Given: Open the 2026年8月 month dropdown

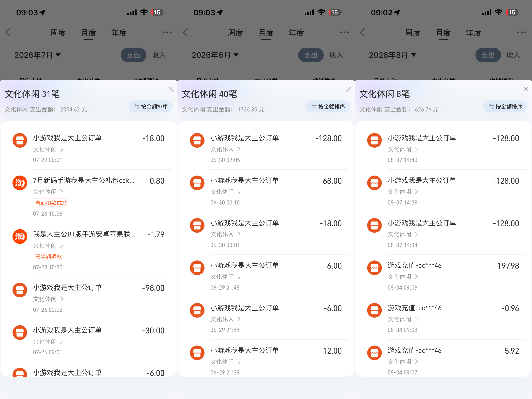Looking at the screenshot, I should (x=392, y=55).
